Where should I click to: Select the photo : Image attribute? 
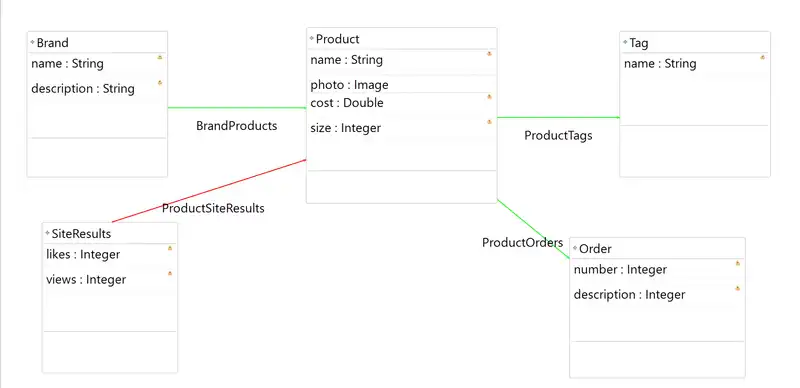(349, 85)
